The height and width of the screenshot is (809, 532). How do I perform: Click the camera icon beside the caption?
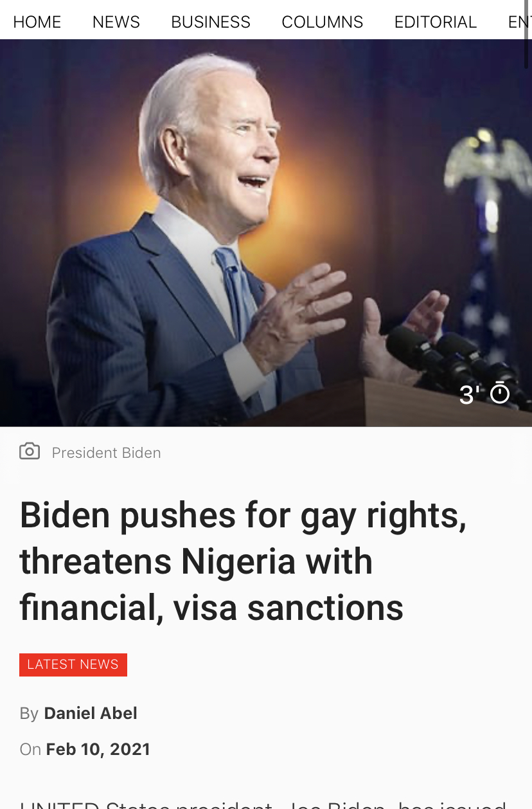point(30,451)
